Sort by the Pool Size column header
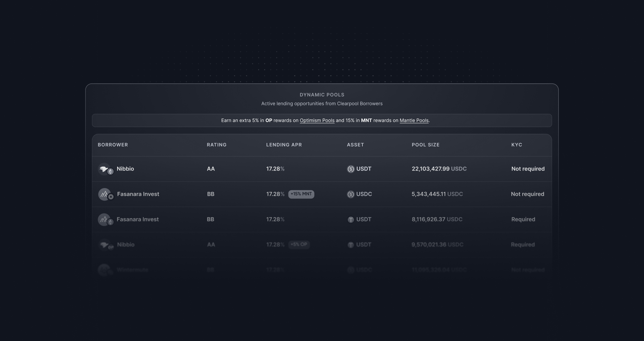Image resolution: width=644 pixels, height=341 pixels. tap(426, 145)
